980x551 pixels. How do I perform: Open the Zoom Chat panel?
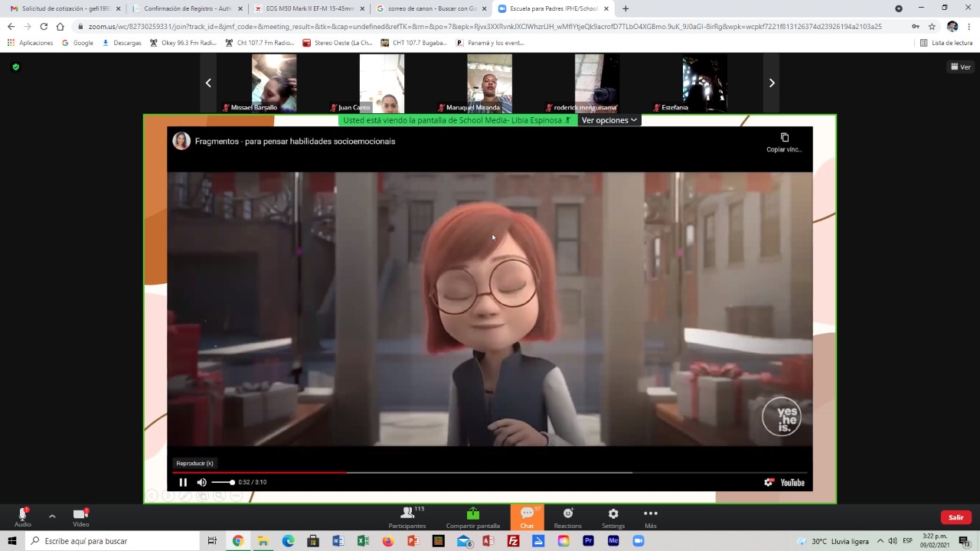[527, 517]
